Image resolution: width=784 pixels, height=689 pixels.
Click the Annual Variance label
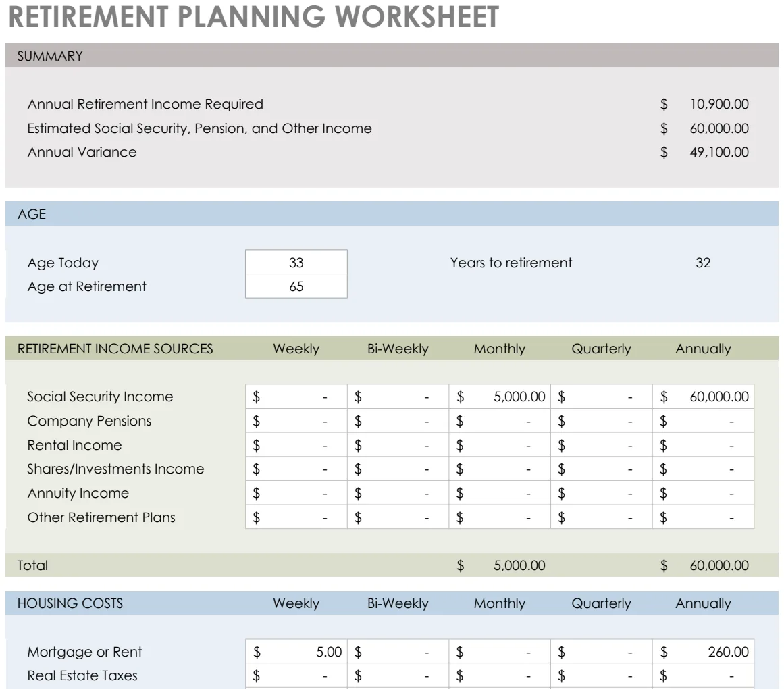pyautogui.click(x=82, y=152)
